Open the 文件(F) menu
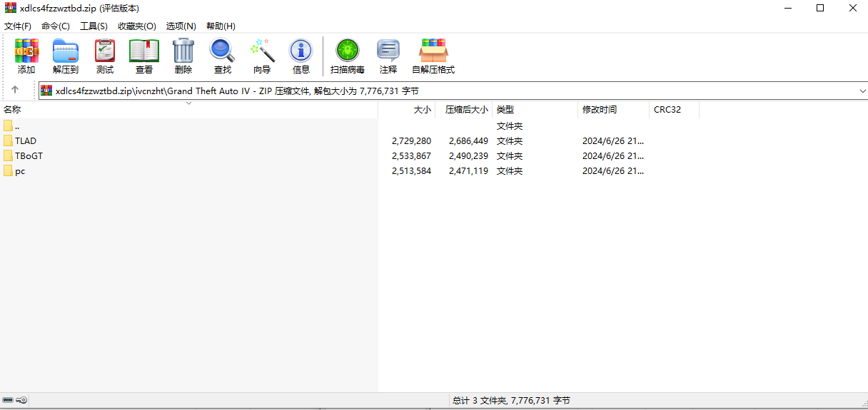 [18, 26]
